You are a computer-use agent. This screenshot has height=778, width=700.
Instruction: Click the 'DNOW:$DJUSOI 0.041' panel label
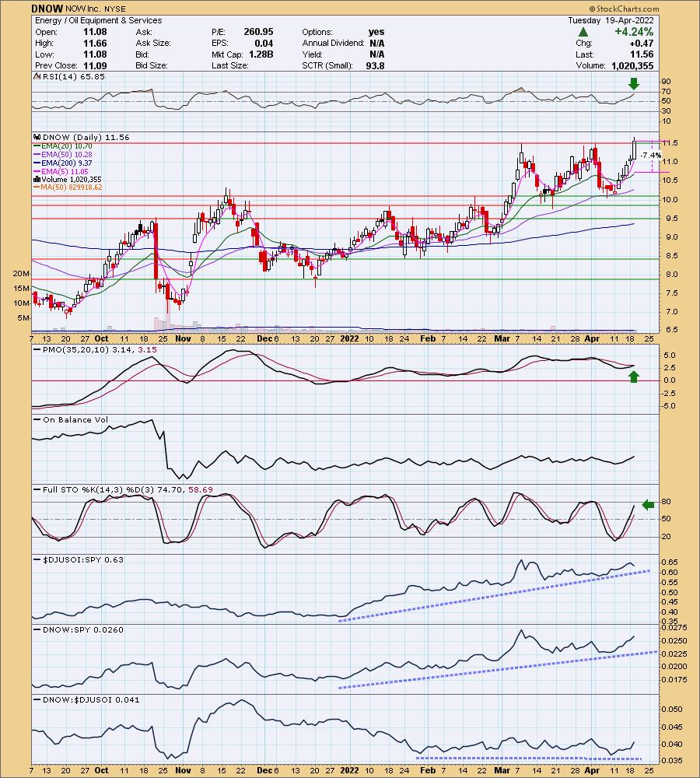tap(91, 700)
